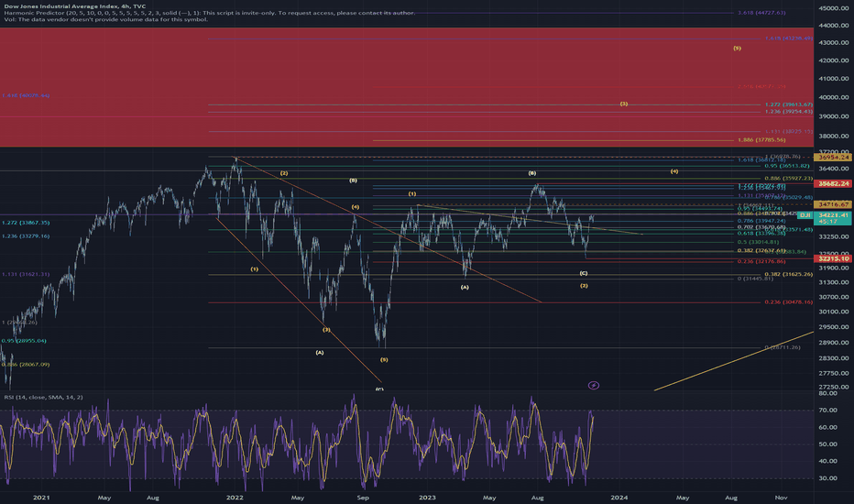Select the Dow Jones Industrial Average Index title
This screenshot has width=854, height=504.
(x=75, y=6)
